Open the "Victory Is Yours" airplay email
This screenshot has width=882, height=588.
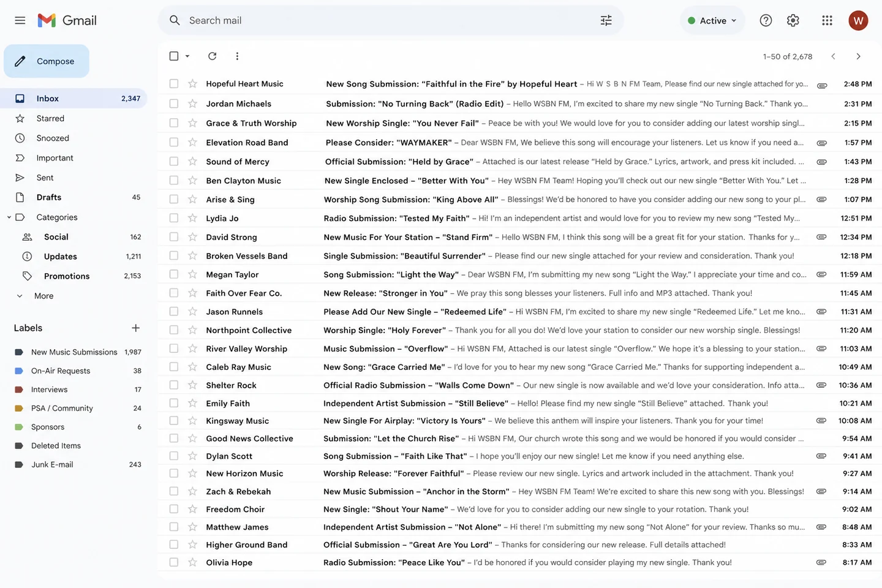tap(518, 421)
